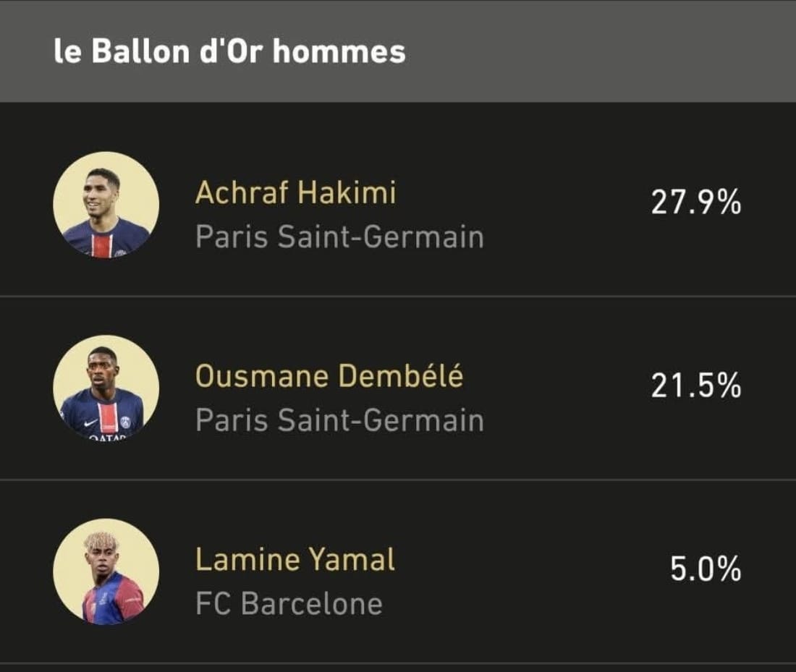
Task: Click Paris Saint-Germain under Achraf Hakimi
Action: coord(339,237)
